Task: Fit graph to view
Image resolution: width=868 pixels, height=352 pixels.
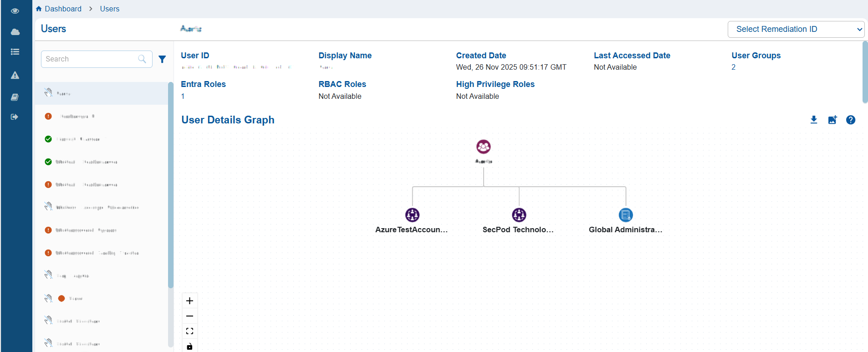Action: [x=190, y=331]
